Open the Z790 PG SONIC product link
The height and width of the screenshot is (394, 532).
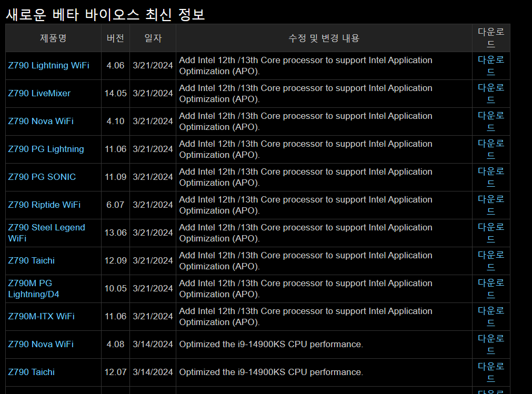point(42,177)
